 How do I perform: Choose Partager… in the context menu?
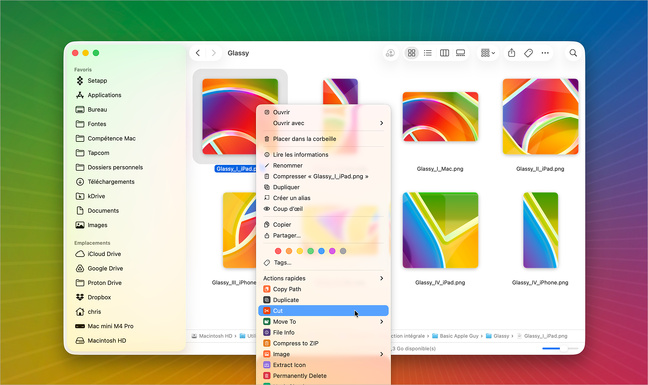click(323, 235)
